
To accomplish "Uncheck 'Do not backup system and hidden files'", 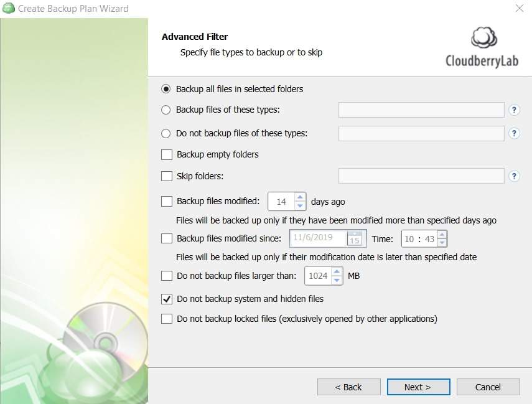I will [167, 299].
